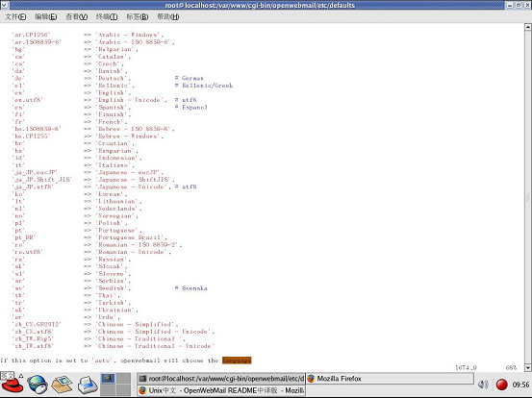Open the printer manager icon
Viewport: 532px width, 398px height.
pyautogui.click(x=88, y=385)
